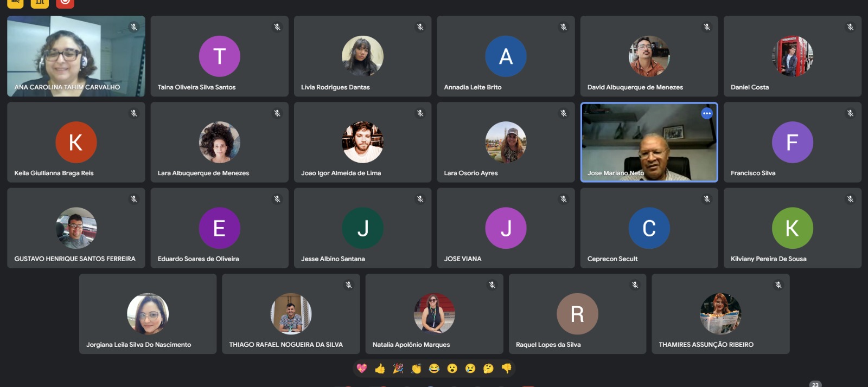The width and height of the screenshot is (868, 387).
Task: Send the crying face emoji reaction
Action: (x=470, y=369)
